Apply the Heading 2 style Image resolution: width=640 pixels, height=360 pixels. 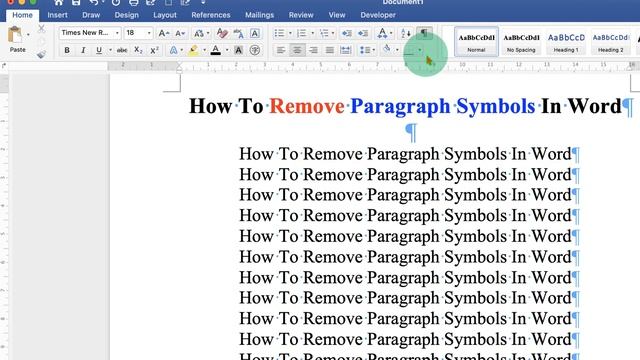click(611, 42)
